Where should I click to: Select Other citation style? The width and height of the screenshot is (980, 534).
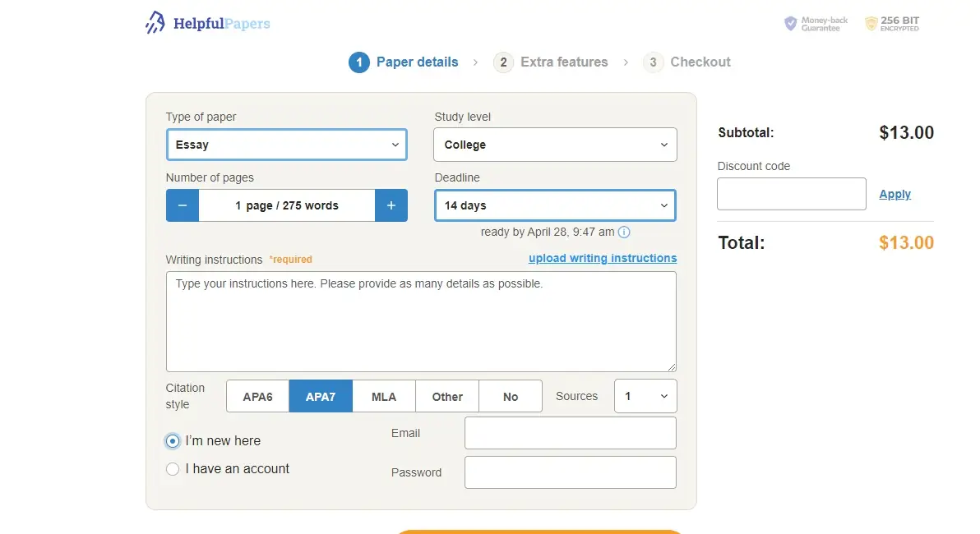pyautogui.click(x=447, y=397)
